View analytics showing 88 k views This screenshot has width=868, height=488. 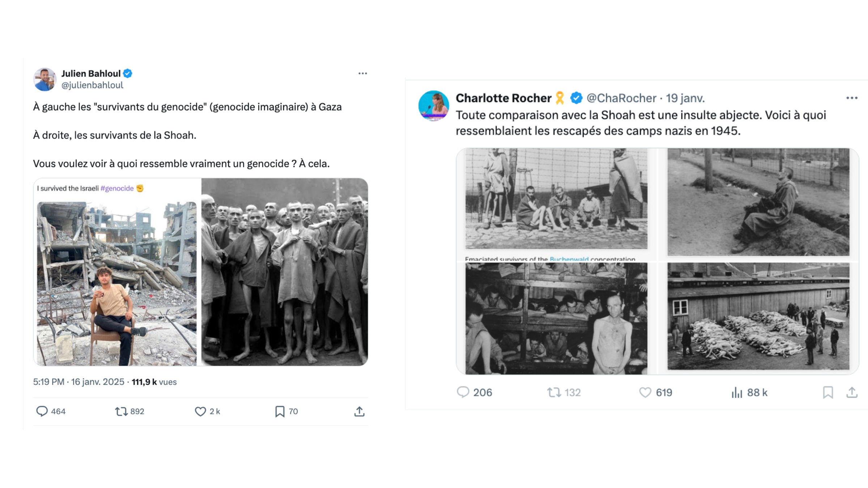pos(737,392)
